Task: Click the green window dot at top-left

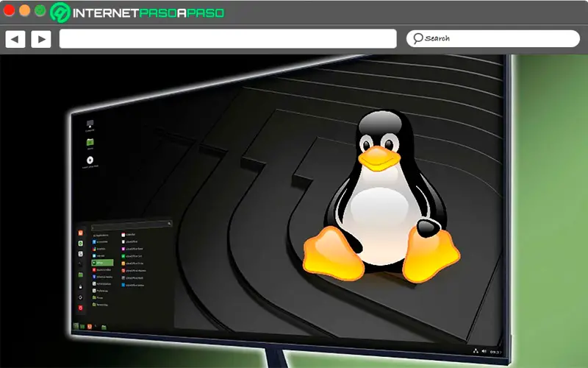Action: [x=40, y=10]
